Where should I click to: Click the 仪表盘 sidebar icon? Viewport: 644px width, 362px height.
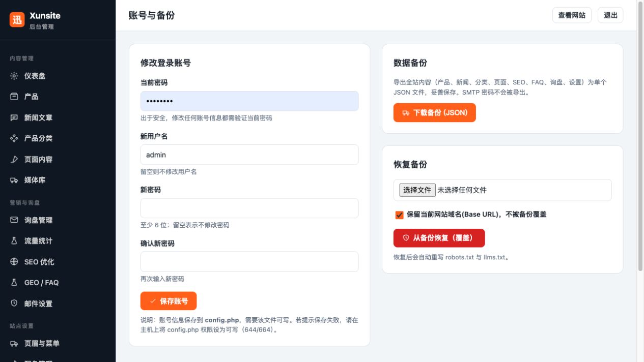tap(14, 76)
